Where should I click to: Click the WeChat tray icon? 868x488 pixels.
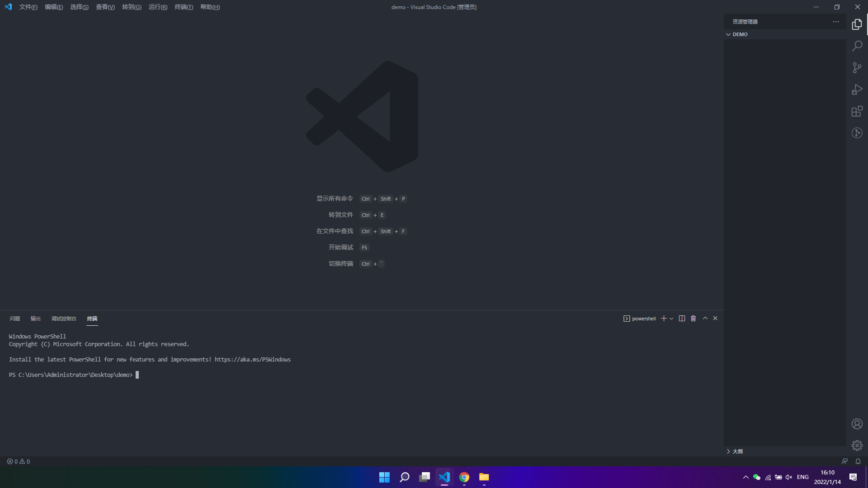tap(757, 477)
